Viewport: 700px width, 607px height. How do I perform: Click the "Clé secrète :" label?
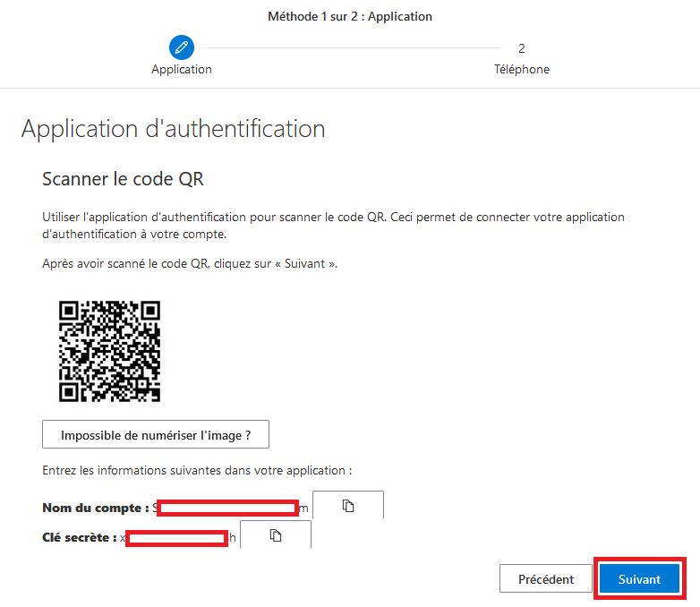coord(80,537)
